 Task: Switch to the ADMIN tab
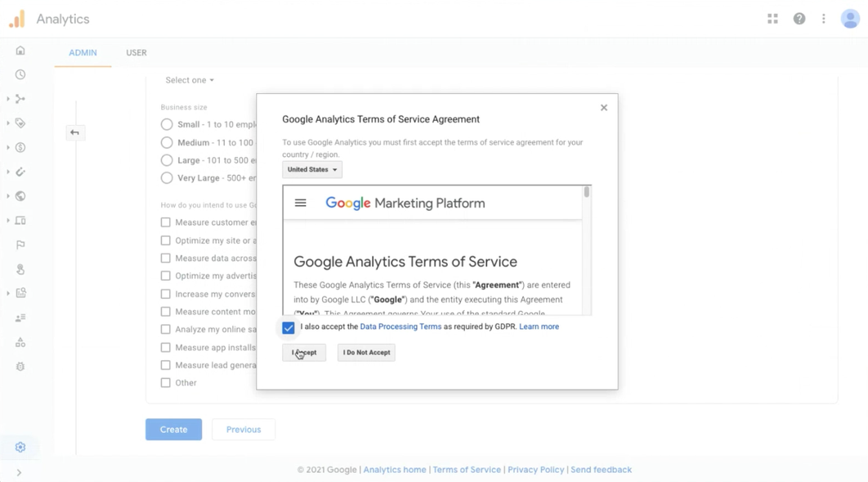(83, 52)
